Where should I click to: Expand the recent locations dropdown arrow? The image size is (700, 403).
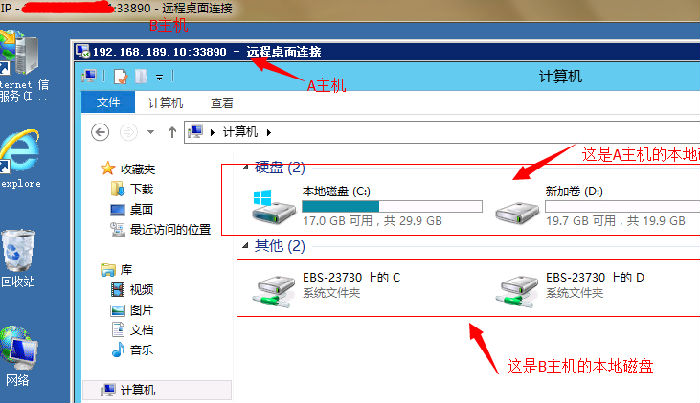tap(150, 132)
